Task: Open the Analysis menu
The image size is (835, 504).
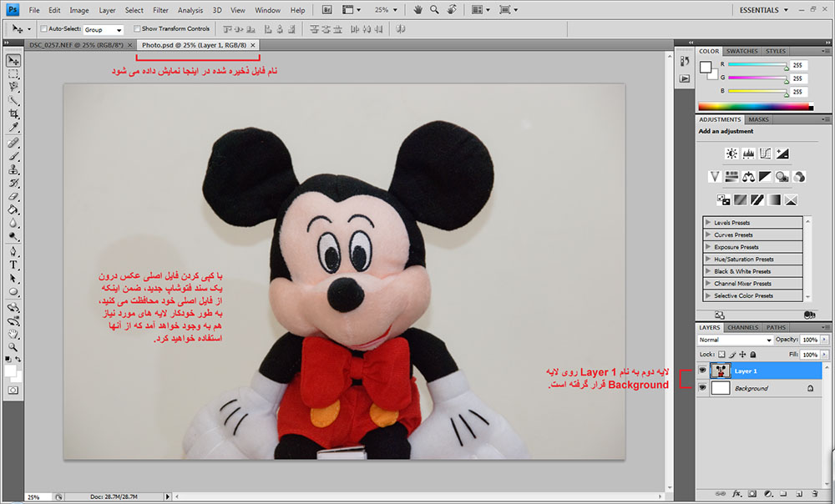Action: 190,10
